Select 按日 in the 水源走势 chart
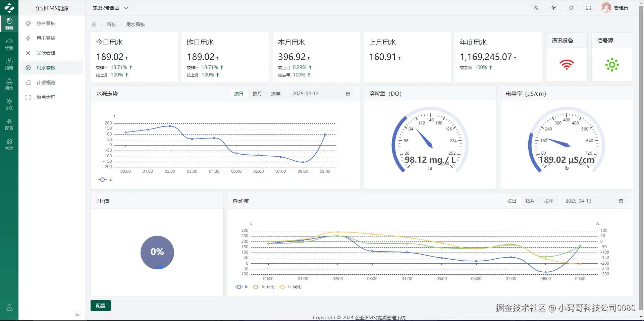 click(x=238, y=94)
